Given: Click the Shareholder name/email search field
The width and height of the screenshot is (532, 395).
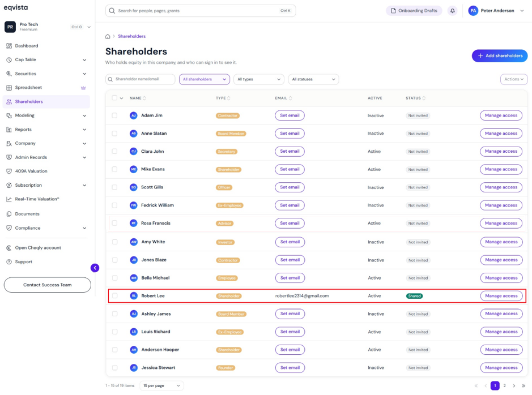Looking at the screenshot, I should tap(140, 79).
